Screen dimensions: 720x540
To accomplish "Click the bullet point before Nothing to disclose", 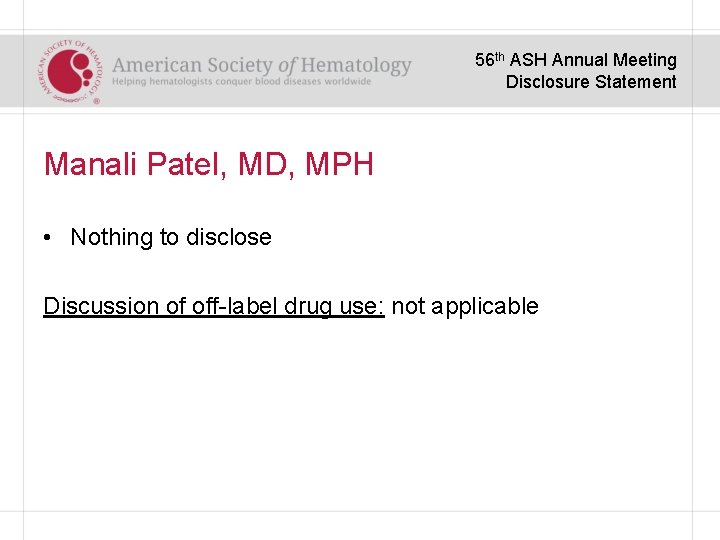I will [48, 238].
